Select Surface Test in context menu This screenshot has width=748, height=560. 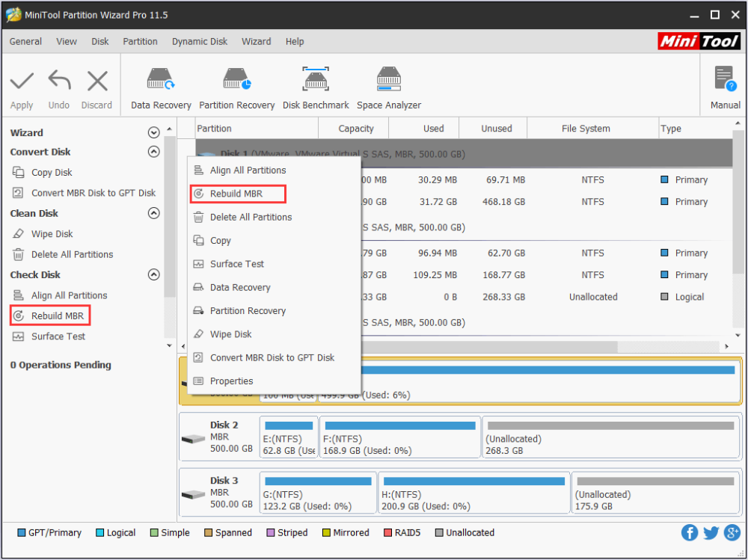coord(274,264)
